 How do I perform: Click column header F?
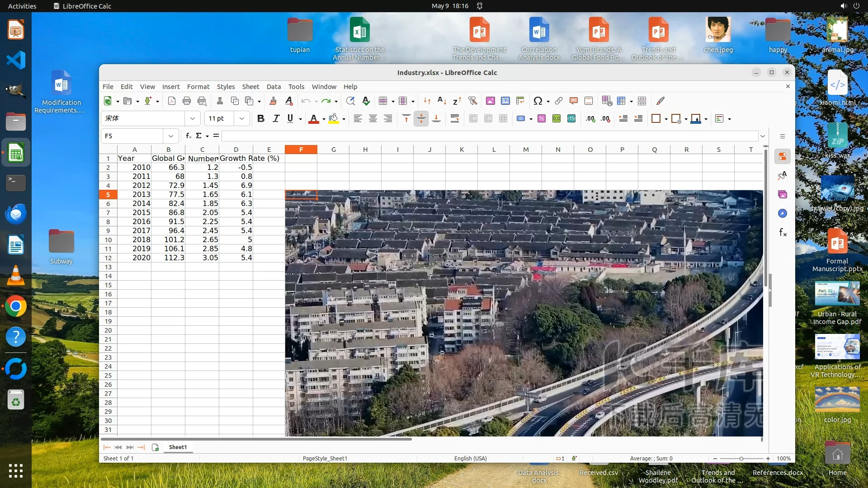[301, 150]
